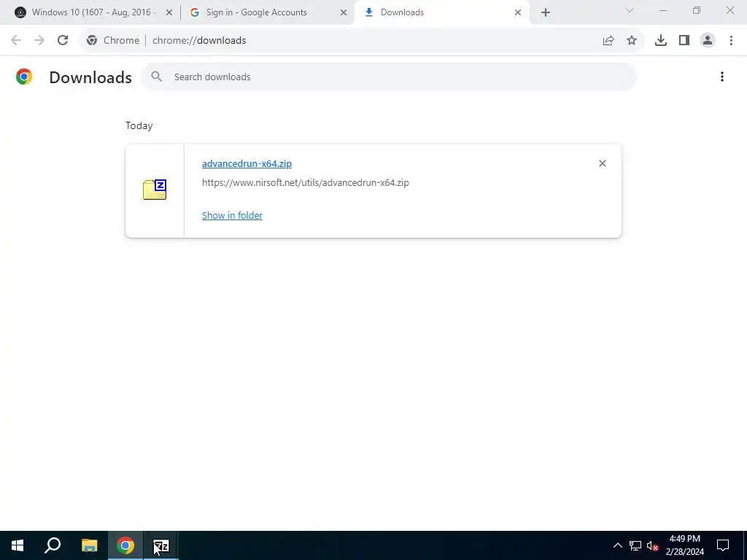Click the zip file icon for advancedrun-x64

tap(155, 190)
